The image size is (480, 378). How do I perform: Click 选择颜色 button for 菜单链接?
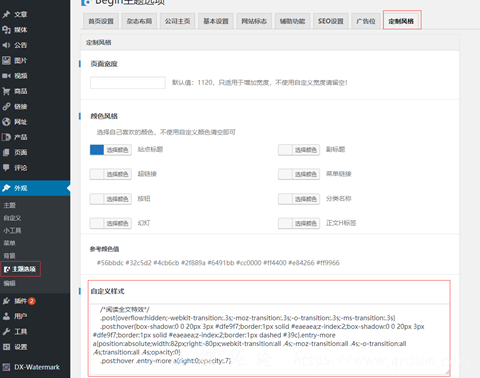(306, 174)
